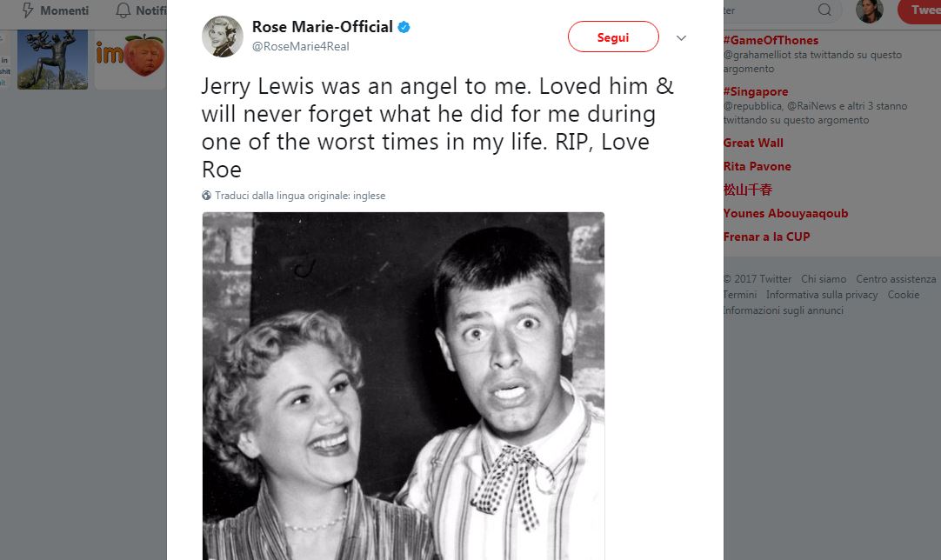Follow the account with the Segui button
This screenshot has width=941, height=560.
click(613, 37)
